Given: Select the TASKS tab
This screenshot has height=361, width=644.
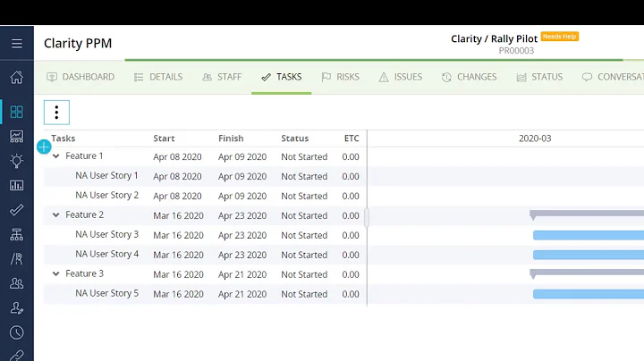Looking at the screenshot, I should point(282,77).
